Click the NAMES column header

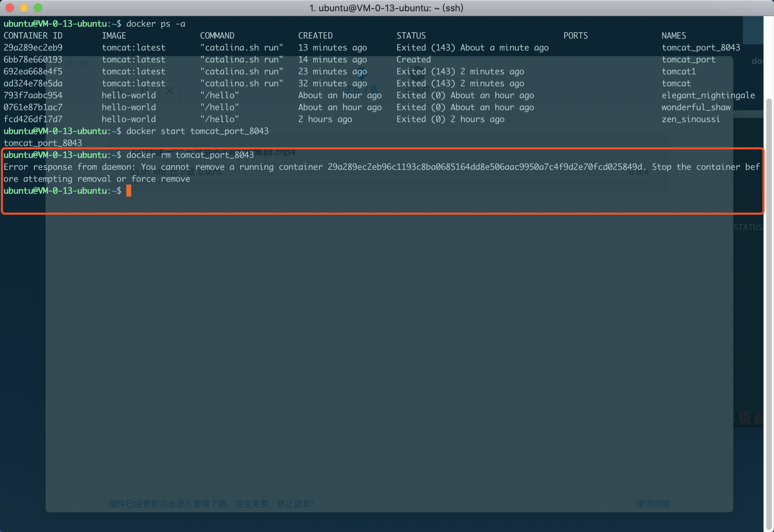(674, 35)
